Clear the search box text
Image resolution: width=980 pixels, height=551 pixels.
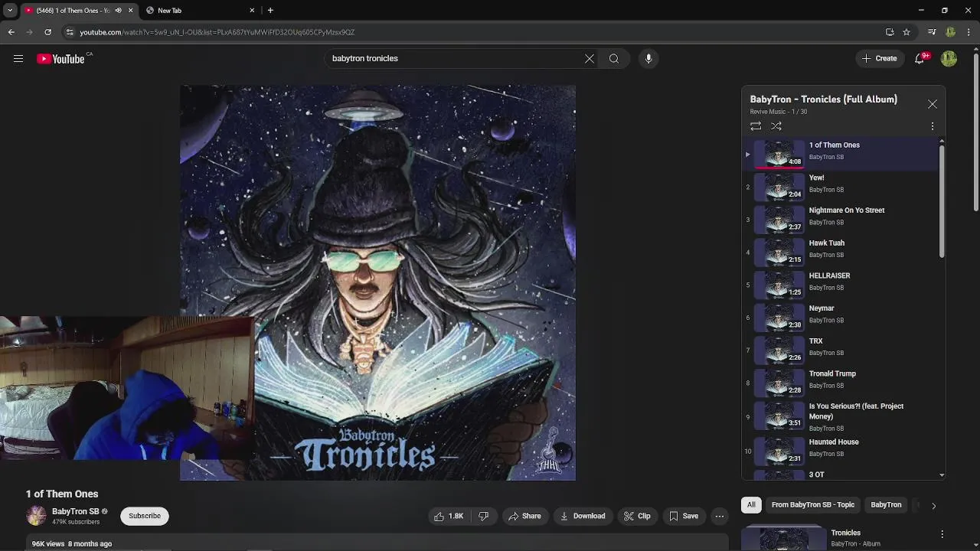[589, 58]
